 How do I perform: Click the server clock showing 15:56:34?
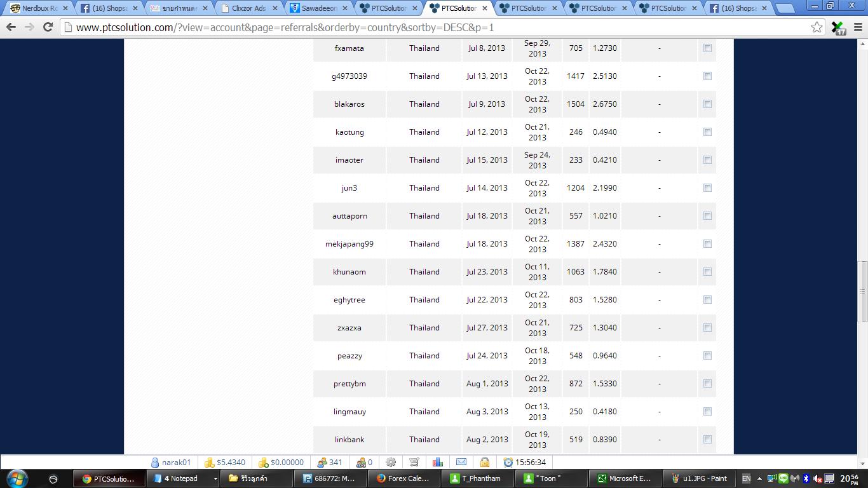(x=524, y=462)
